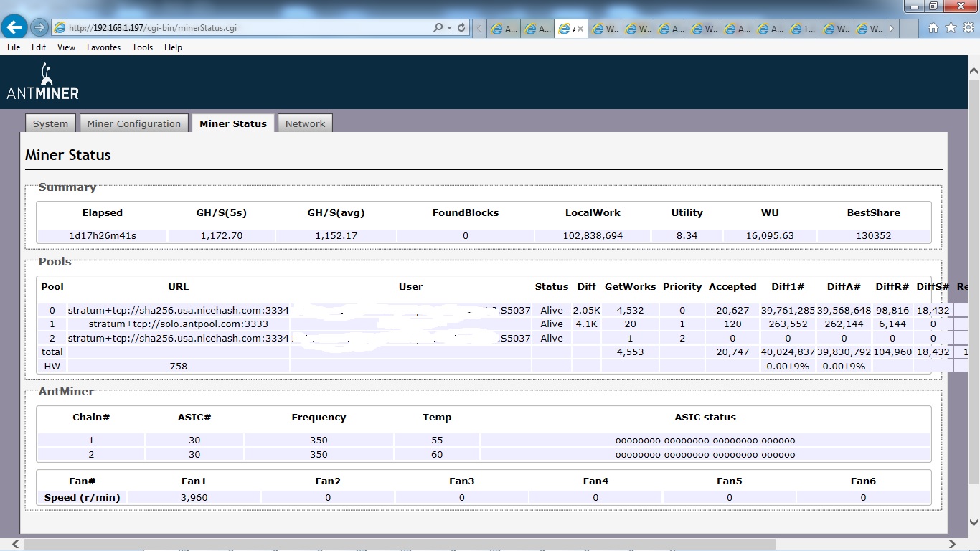Click the GH/S(5s) value 1,172.70
This screenshot has height=551, width=980.
[221, 236]
